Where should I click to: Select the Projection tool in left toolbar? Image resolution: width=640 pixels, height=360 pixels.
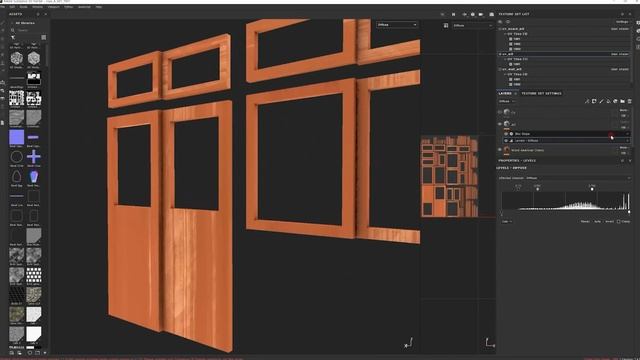pyautogui.click(x=3, y=39)
